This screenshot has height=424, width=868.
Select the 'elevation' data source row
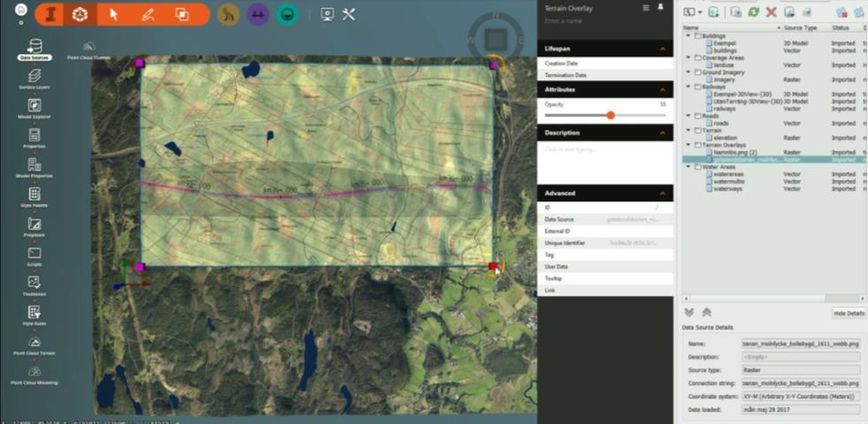point(775,138)
